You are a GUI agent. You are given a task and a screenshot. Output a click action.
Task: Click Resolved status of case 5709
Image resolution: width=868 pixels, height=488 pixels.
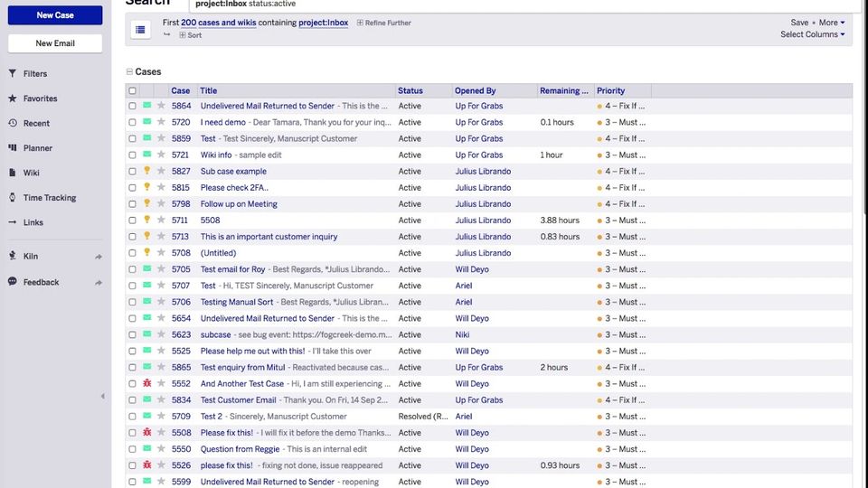pos(423,417)
